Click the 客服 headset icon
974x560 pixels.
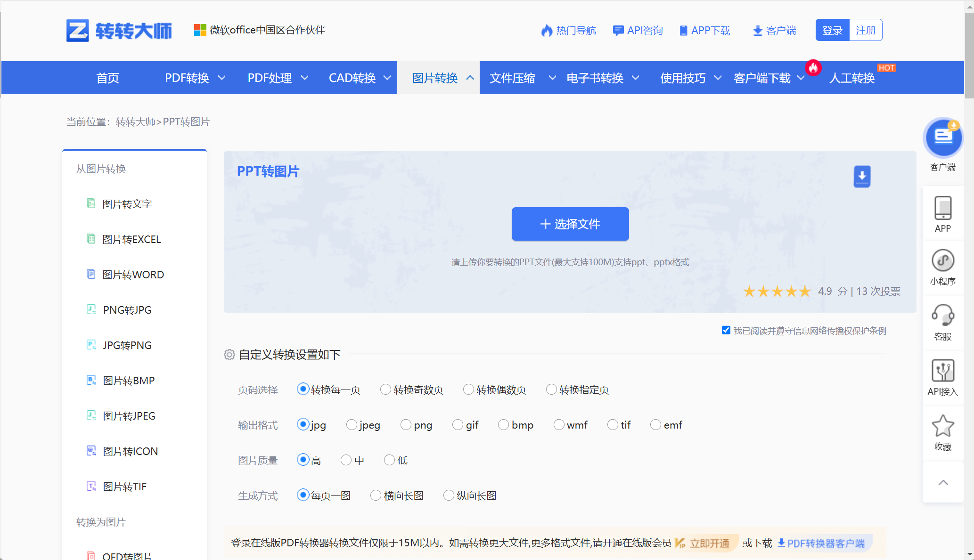pyautogui.click(x=943, y=315)
